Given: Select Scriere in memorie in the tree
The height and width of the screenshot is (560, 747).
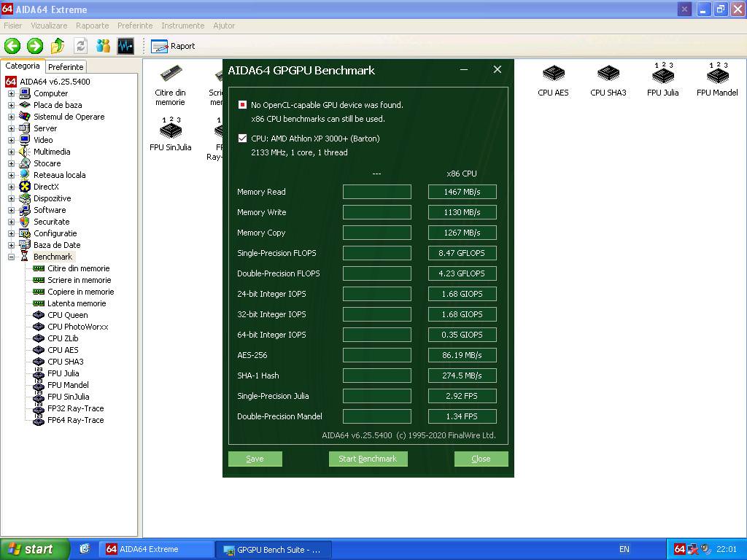Looking at the screenshot, I should coord(79,280).
